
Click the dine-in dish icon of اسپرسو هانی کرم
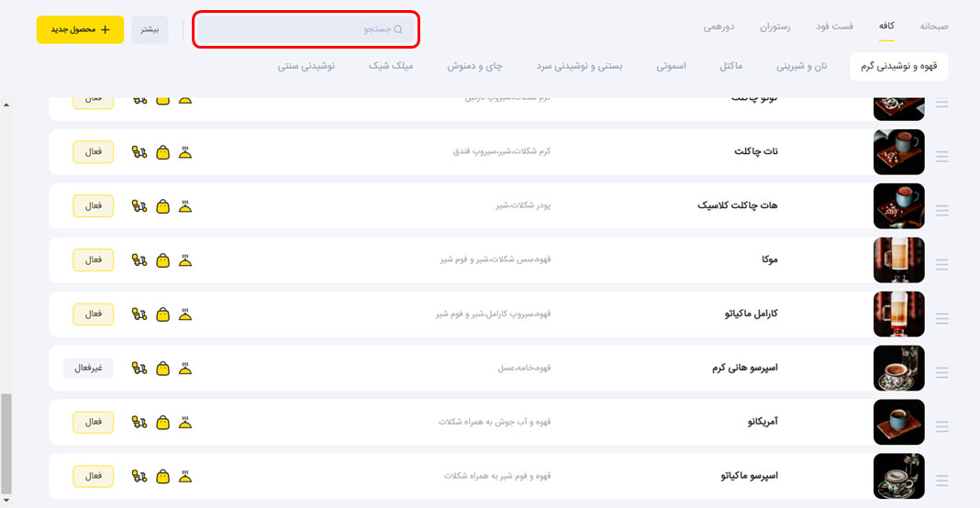tap(185, 368)
